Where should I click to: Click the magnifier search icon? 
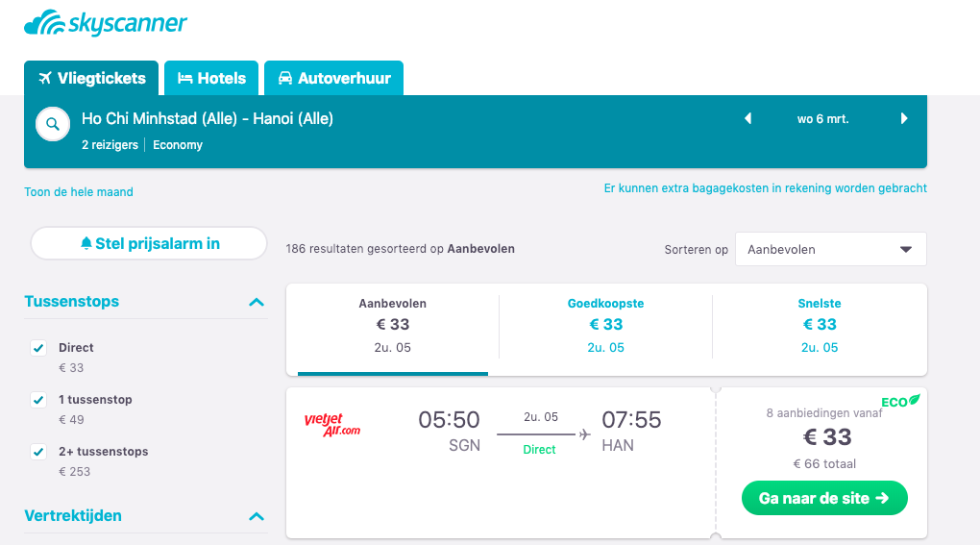pos(52,124)
